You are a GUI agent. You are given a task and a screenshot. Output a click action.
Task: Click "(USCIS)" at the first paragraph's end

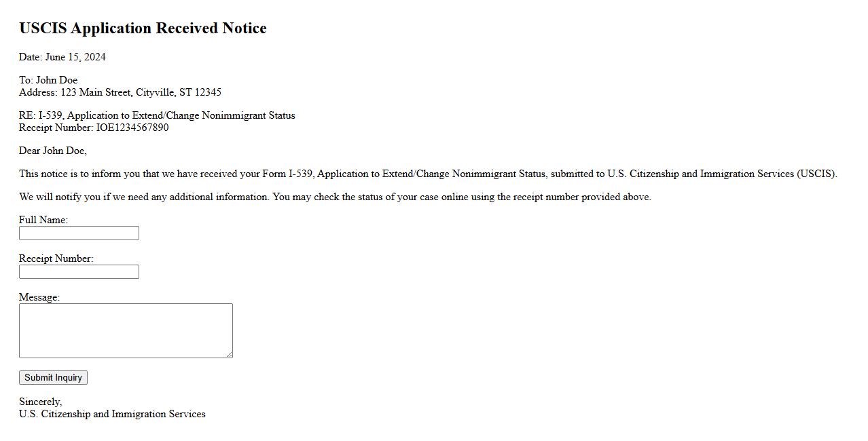tap(817, 174)
